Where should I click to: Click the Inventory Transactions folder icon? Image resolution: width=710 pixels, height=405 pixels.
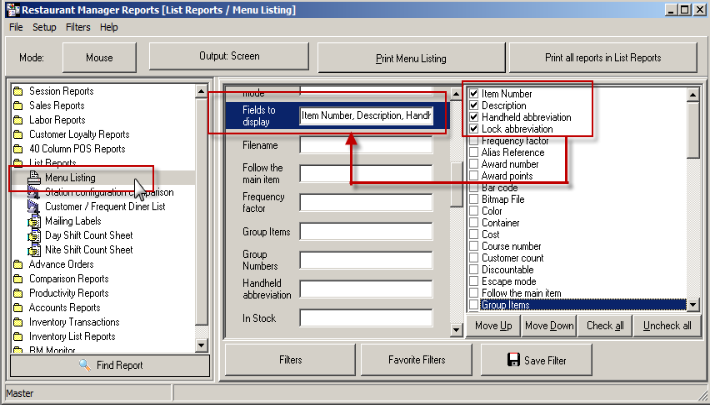tap(18, 323)
